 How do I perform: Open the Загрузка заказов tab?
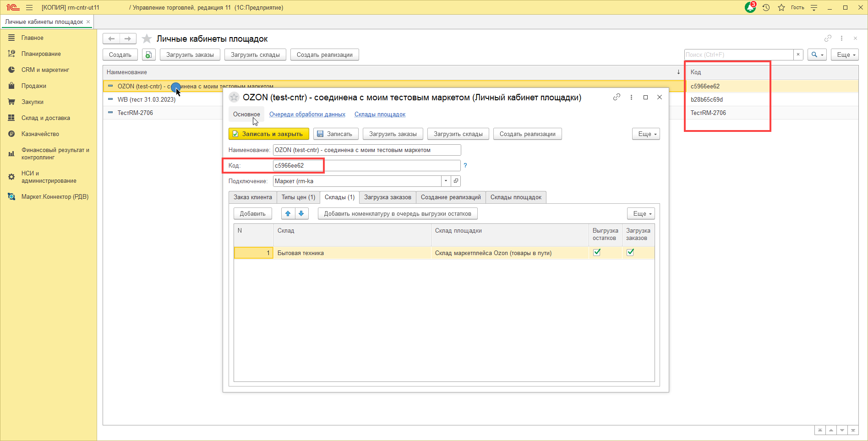(388, 197)
